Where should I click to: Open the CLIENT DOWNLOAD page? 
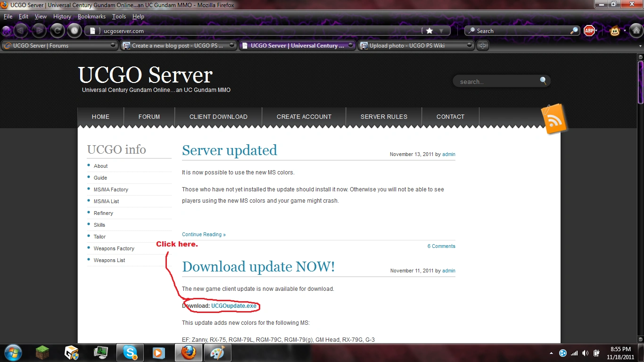218,117
